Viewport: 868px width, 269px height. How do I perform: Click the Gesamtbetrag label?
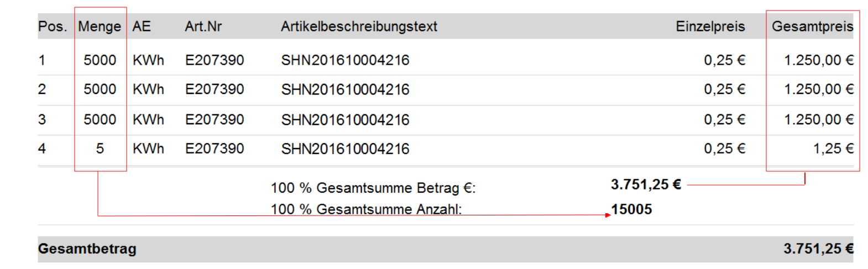coord(87,249)
